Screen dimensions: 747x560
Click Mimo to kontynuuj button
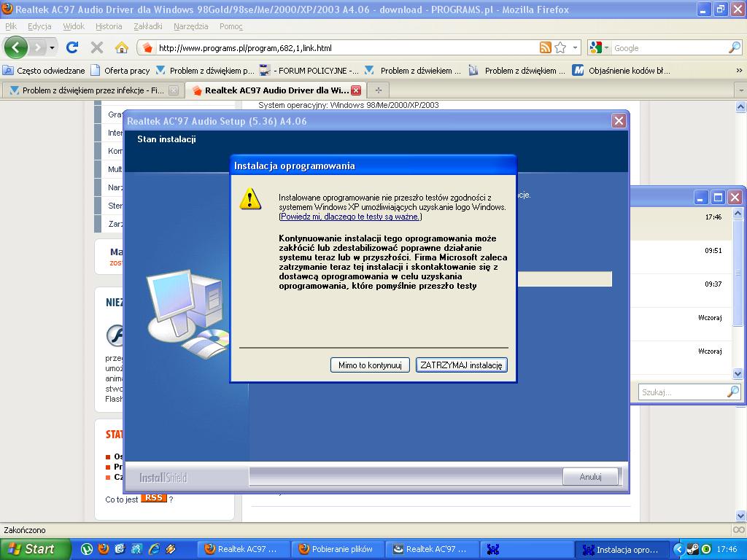(x=370, y=365)
